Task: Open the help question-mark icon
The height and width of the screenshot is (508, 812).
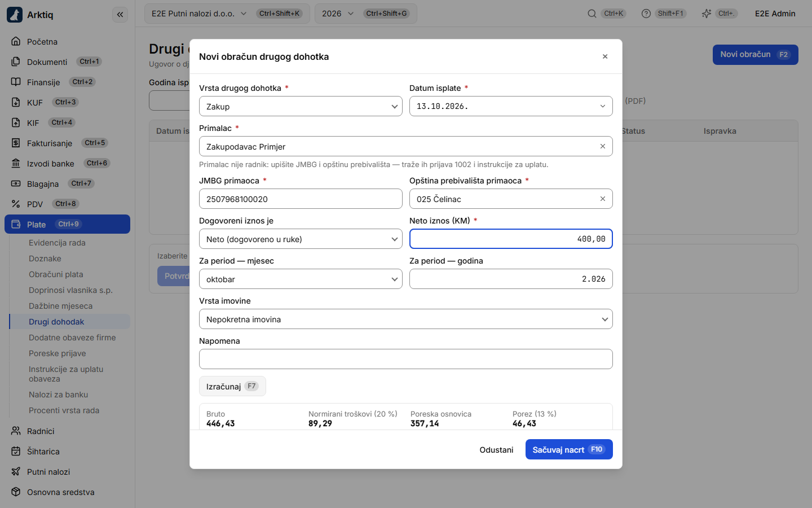Action: 646,14
